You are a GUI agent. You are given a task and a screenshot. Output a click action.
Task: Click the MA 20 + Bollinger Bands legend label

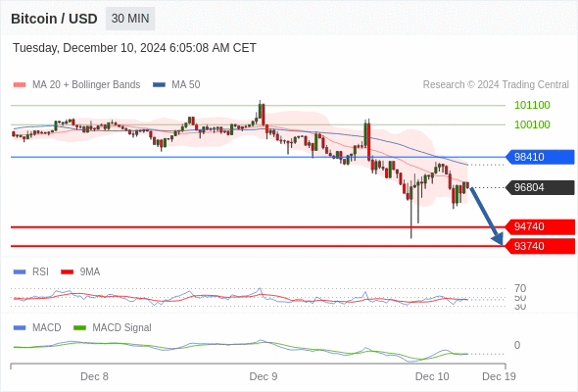point(86,85)
